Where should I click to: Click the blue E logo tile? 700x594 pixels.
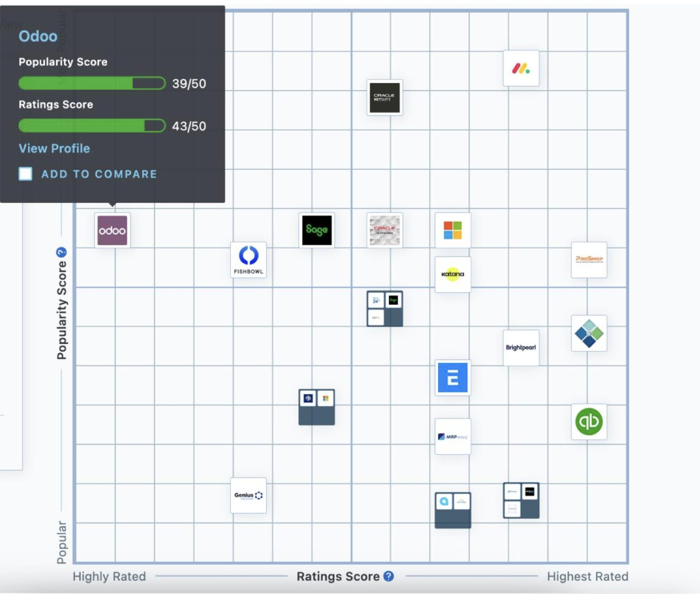point(453,377)
